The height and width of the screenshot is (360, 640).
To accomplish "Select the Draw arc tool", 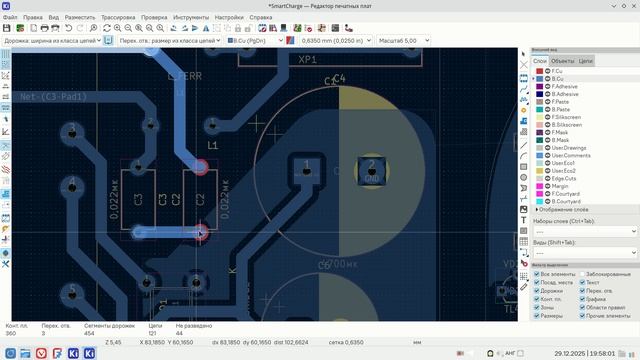I will pos(524,156).
